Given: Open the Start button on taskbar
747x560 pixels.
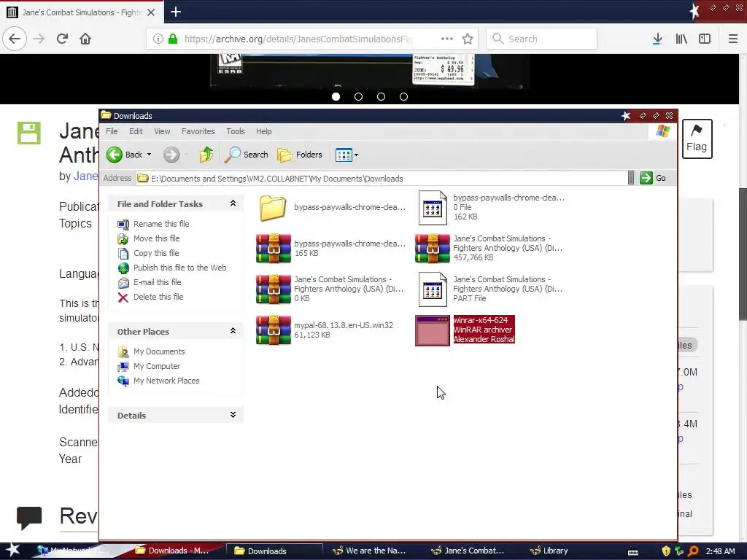Looking at the screenshot, I should click(12, 550).
